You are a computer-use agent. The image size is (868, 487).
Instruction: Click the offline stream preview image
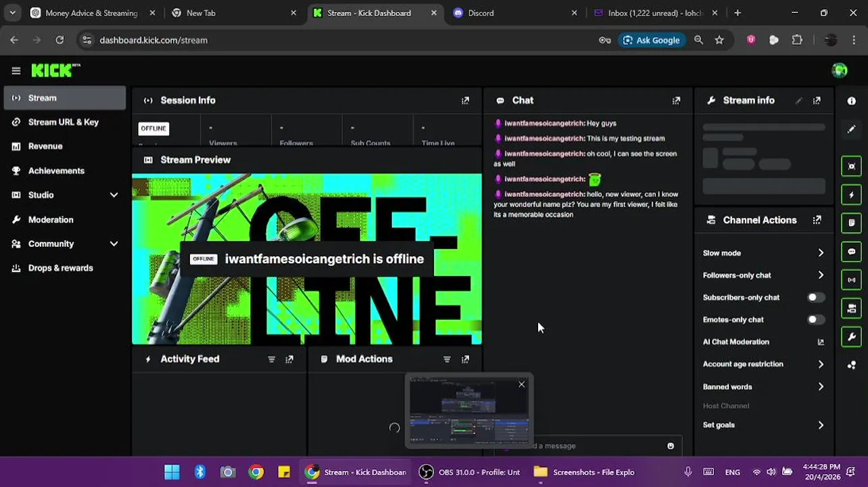[x=307, y=259]
